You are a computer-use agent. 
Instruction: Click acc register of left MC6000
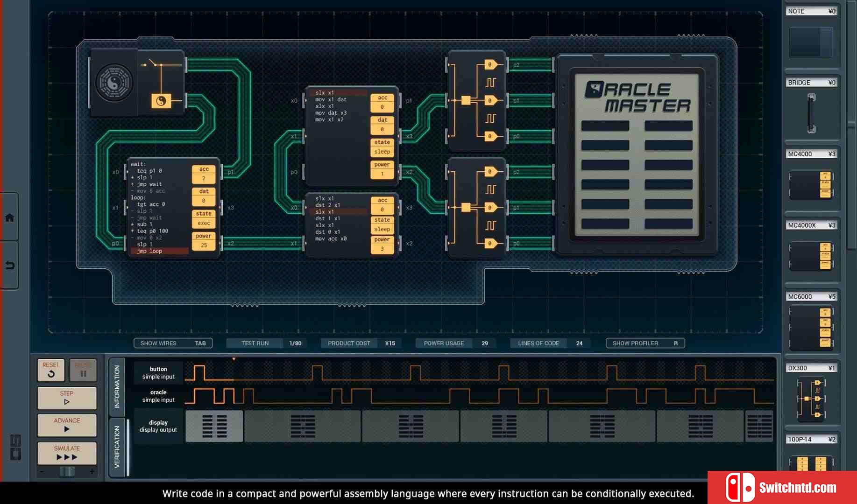(x=204, y=174)
